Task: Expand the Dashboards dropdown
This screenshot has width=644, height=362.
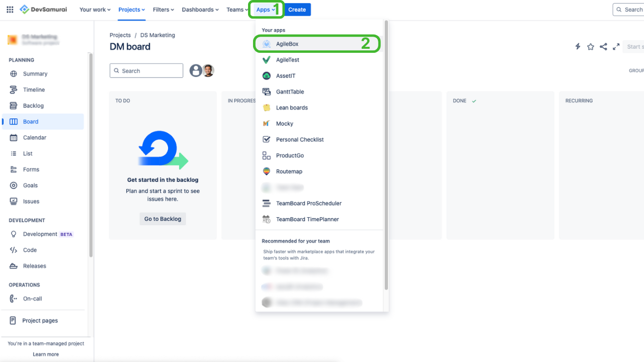Action: pos(200,10)
